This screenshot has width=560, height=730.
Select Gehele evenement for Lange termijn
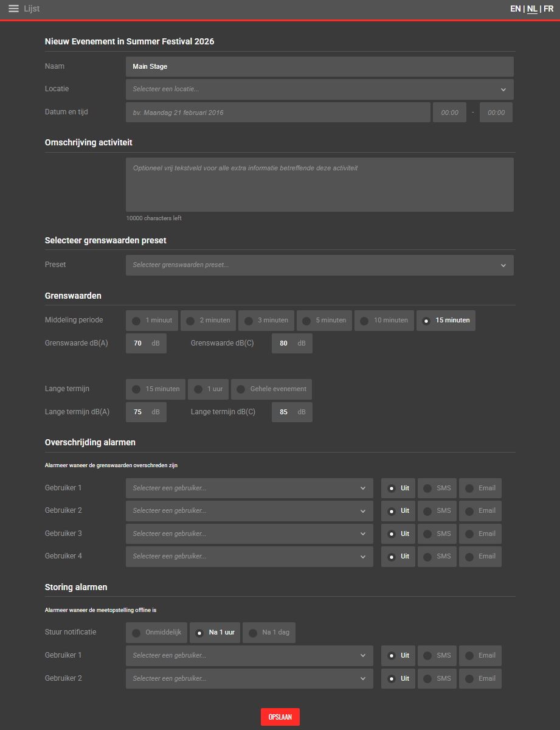tap(271, 389)
